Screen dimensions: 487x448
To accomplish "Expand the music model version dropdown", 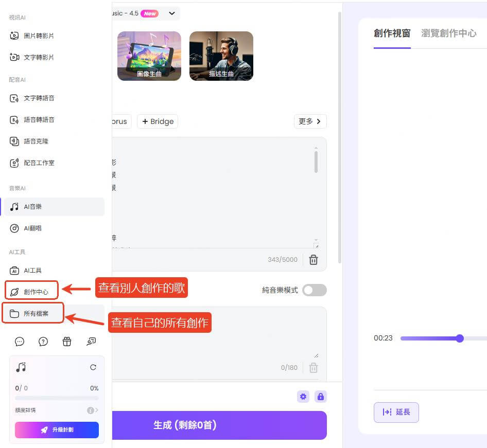I will pos(172,13).
